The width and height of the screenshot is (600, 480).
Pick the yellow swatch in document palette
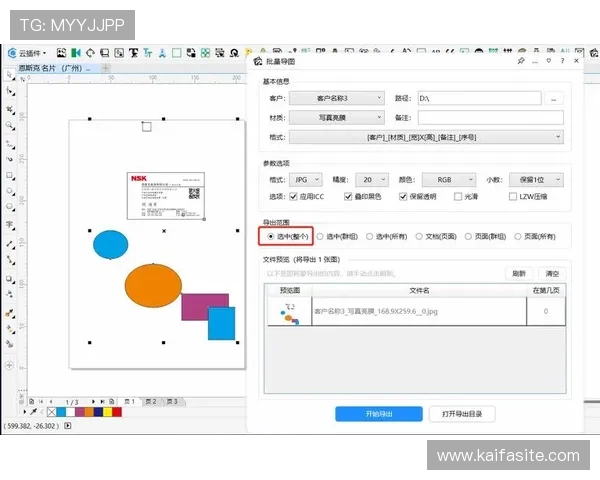(108, 412)
